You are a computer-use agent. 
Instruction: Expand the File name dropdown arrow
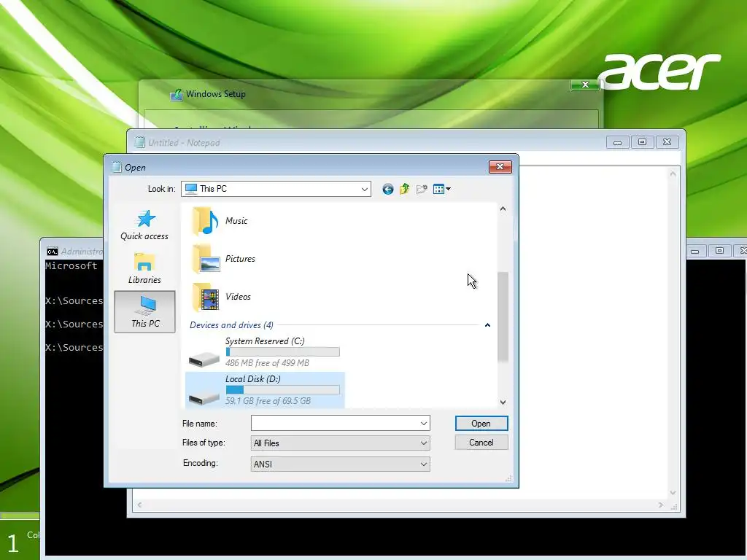pos(424,424)
